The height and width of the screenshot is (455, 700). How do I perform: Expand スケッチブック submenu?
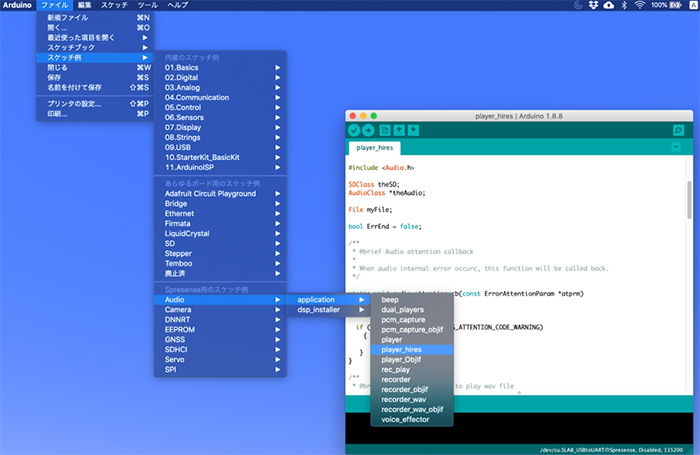click(95, 47)
